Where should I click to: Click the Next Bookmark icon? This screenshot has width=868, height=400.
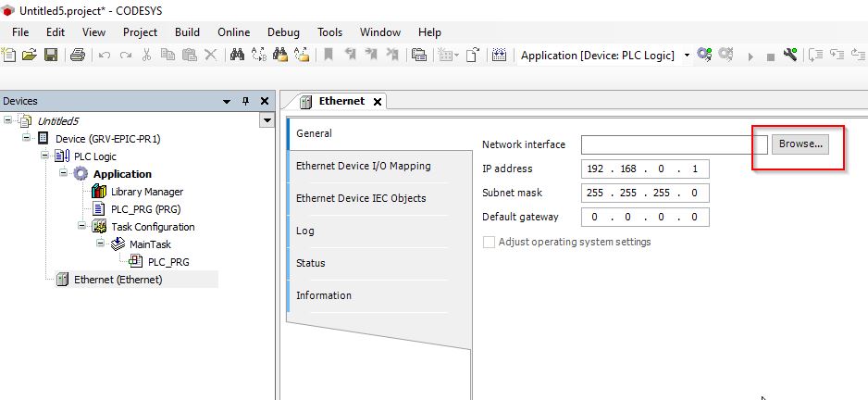tap(370, 55)
